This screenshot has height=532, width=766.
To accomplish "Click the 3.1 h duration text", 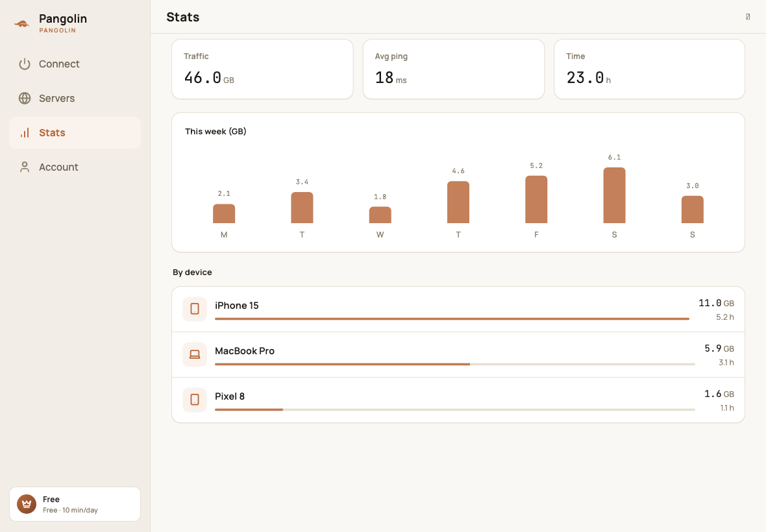I will click(x=726, y=363).
